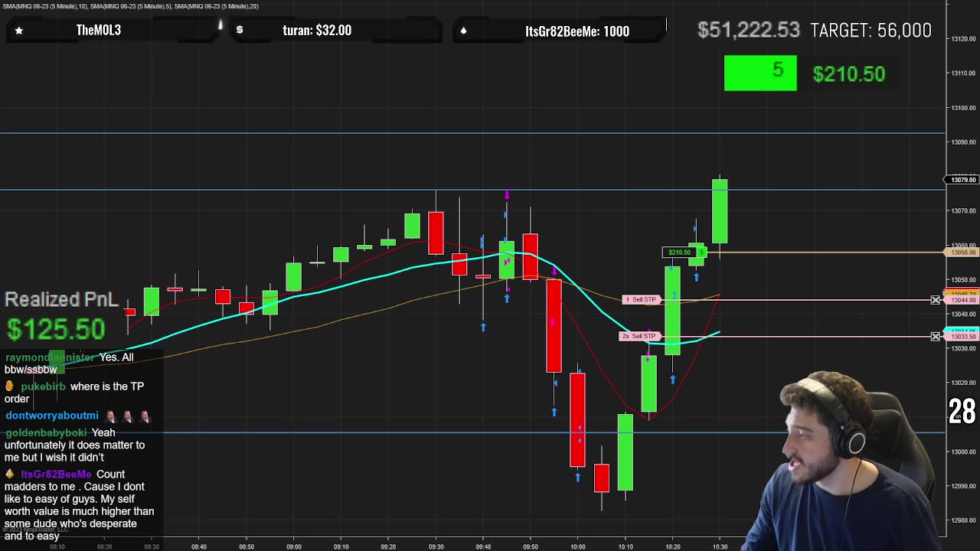The height and width of the screenshot is (551, 980).
Task: Click the blue up arrow under the $210.50 label
Action: pos(696,277)
